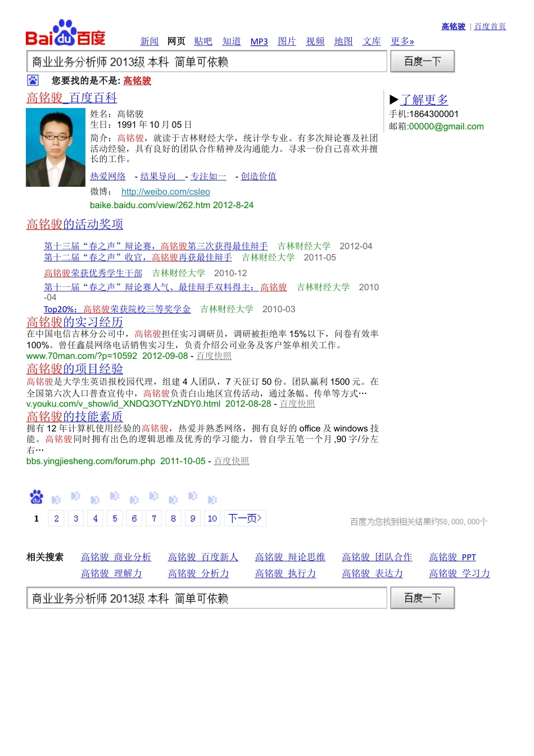Click the top search input field

pos(207,61)
